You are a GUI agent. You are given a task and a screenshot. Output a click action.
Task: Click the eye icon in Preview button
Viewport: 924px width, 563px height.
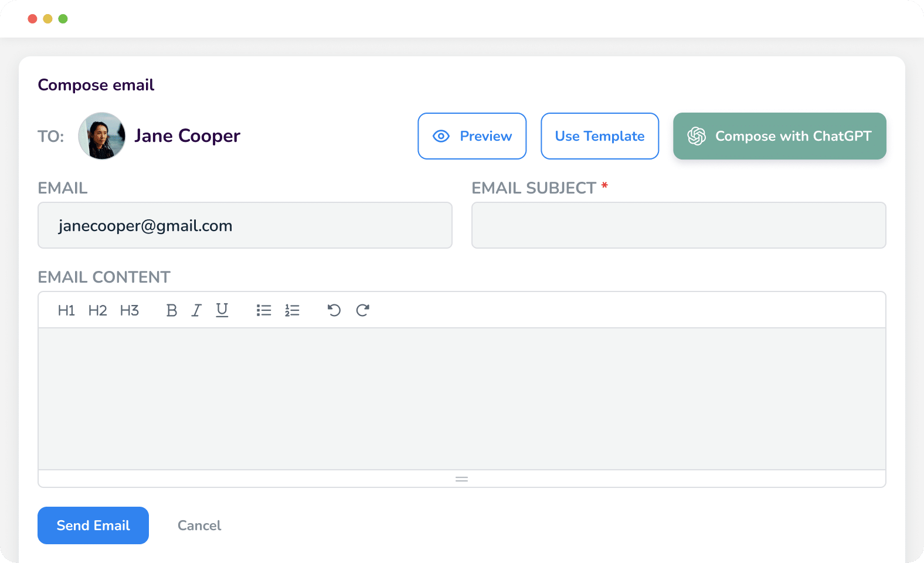click(x=441, y=136)
